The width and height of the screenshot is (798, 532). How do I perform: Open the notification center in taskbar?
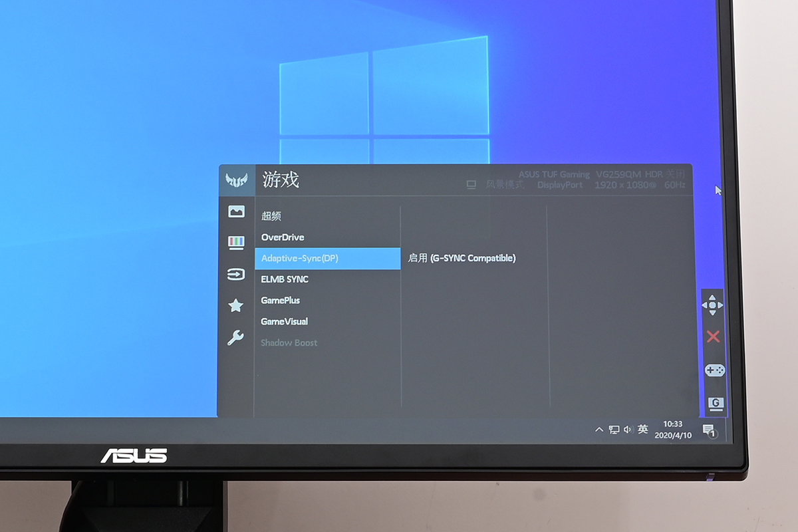(x=709, y=430)
